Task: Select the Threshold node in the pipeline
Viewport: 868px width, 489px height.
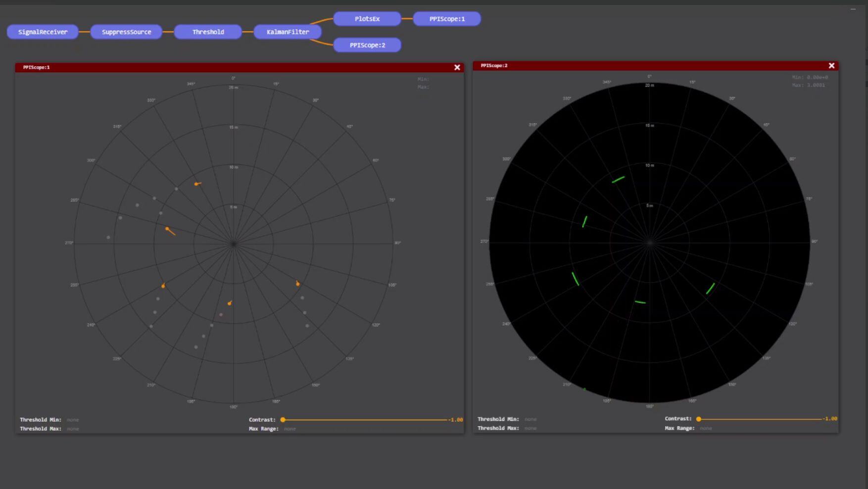Action: click(208, 31)
